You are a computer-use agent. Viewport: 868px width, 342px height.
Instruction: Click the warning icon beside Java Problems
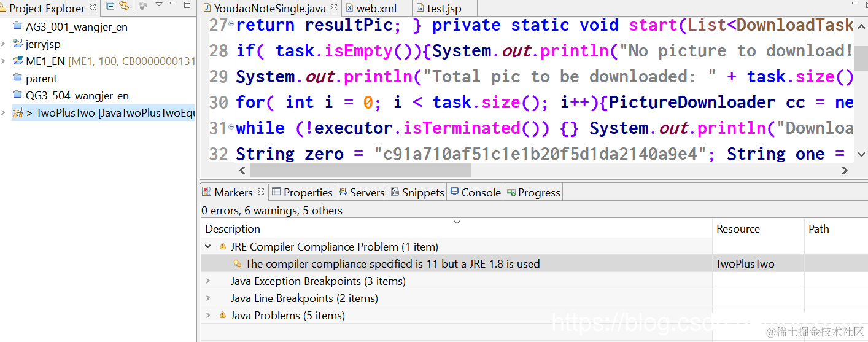223,316
